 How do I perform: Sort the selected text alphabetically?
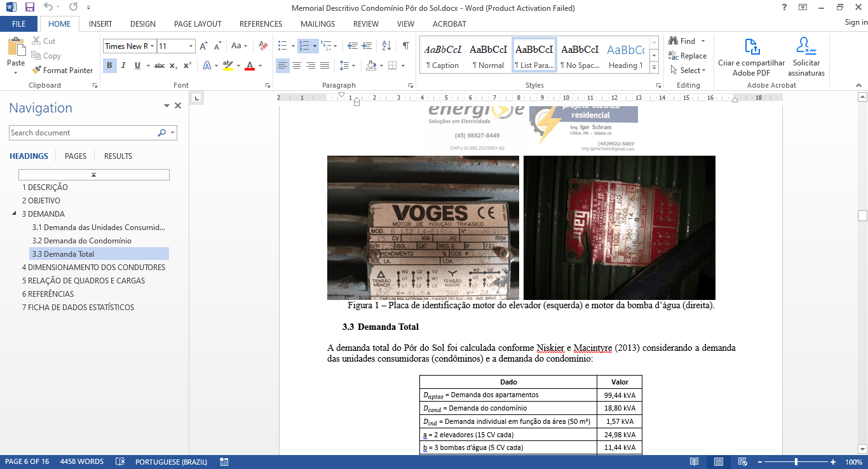pos(386,46)
